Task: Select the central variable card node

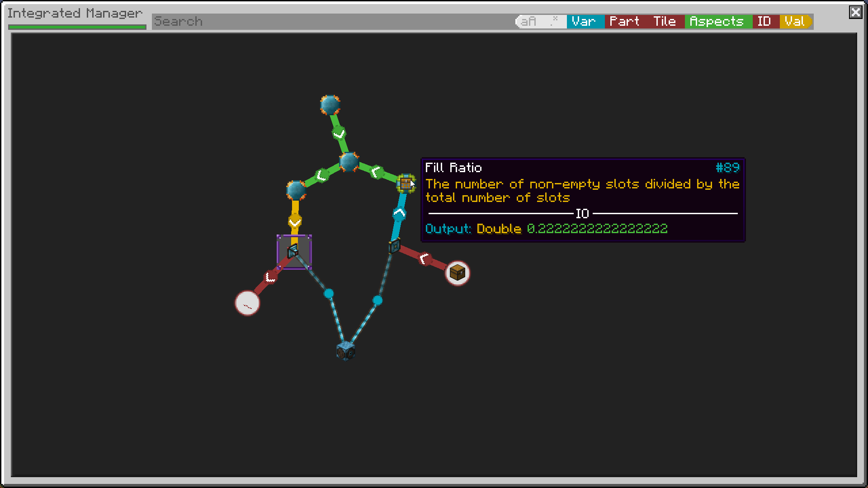Action: (x=349, y=162)
